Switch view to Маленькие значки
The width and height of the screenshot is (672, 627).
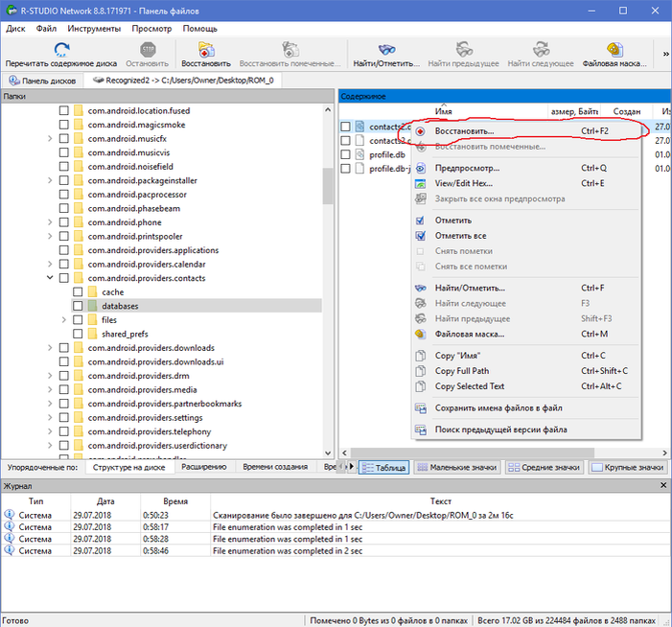pyautogui.click(x=457, y=467)
